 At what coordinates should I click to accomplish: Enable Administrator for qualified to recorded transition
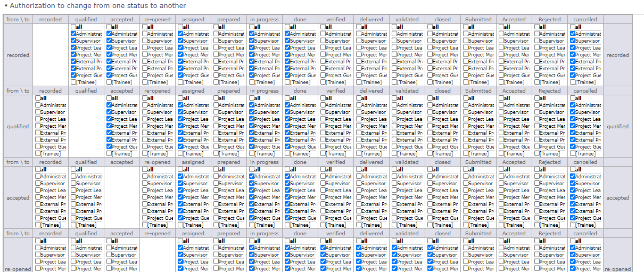point(38,105)
